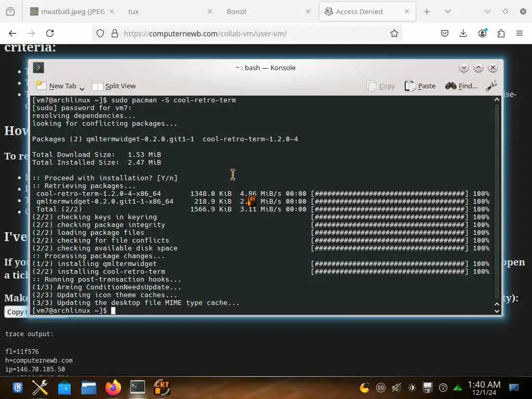Viewport: 532px width, 399px height.
Task: Open Save to Pocket
Action: pyautogui.click(x=445, y=33)
